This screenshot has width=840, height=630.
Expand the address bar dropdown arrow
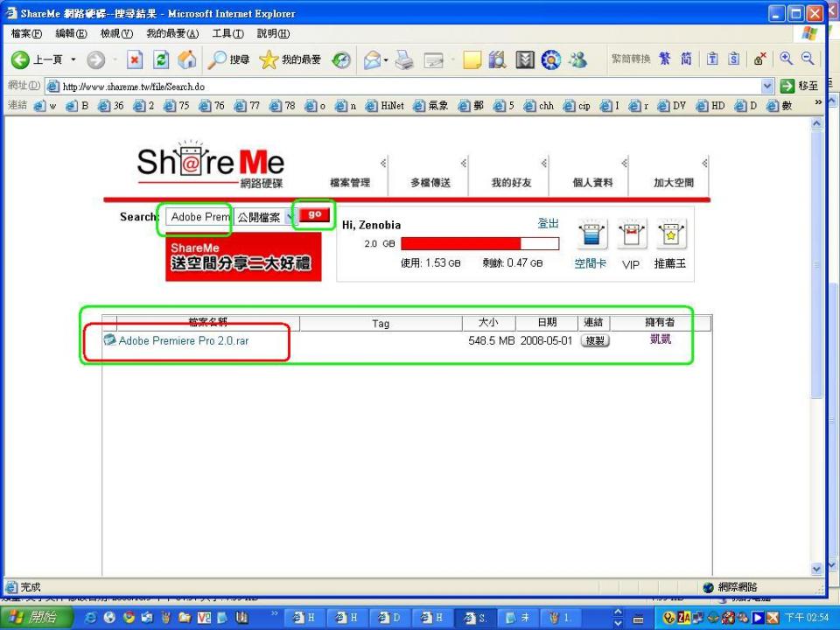click(x=767, y=86)
